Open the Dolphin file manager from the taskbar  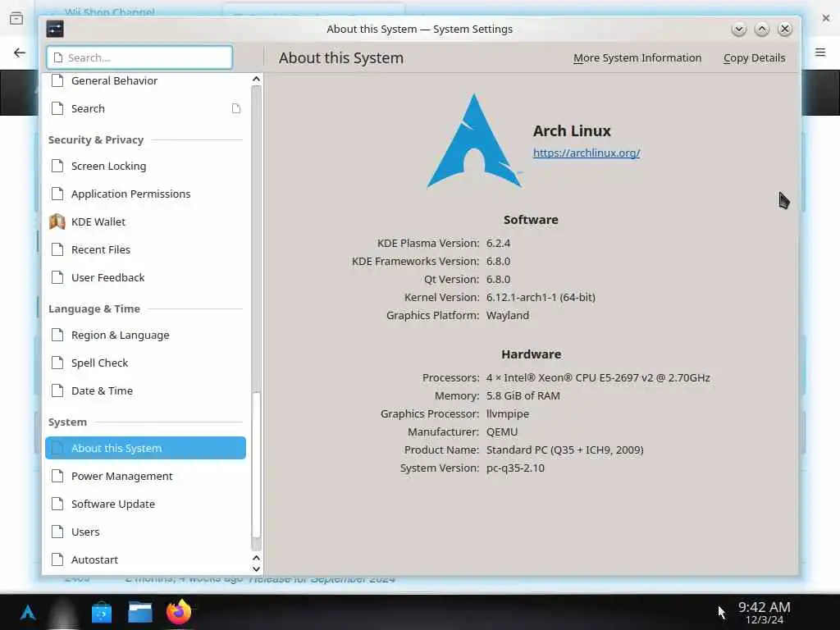139,612
